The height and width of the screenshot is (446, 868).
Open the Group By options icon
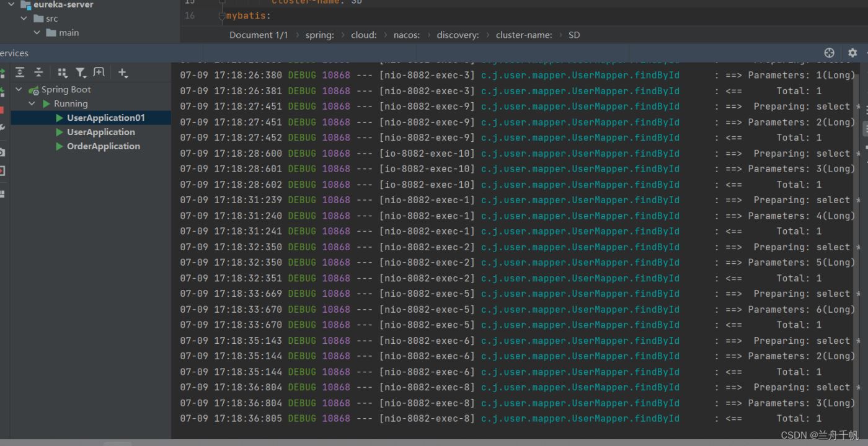coord(62,72)
